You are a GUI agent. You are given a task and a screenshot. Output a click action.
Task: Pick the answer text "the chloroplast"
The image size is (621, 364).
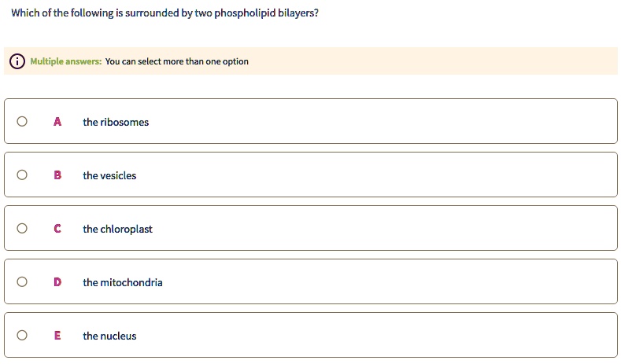coord(117,229)
